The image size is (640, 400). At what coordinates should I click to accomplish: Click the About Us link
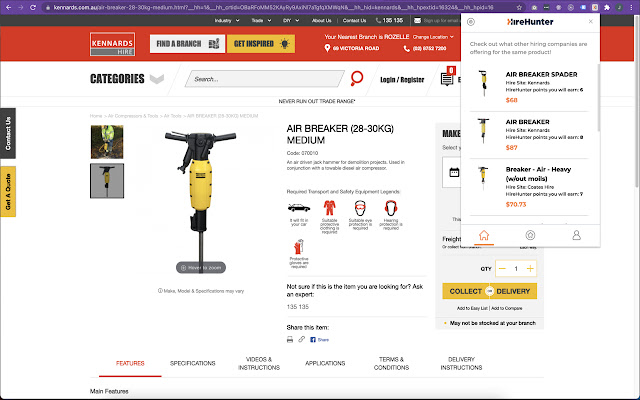[322, 20]
